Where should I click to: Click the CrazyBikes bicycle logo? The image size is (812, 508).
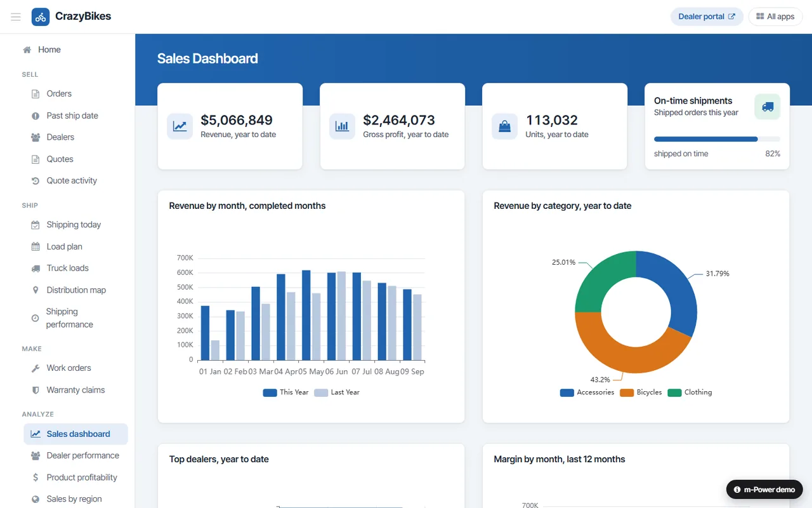[x=41, y=17]
